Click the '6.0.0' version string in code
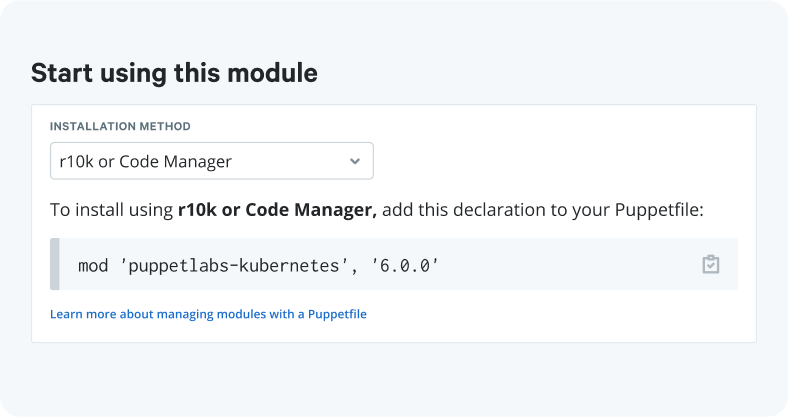The height and width of the screenshot is (417, 788). point(405,265)
